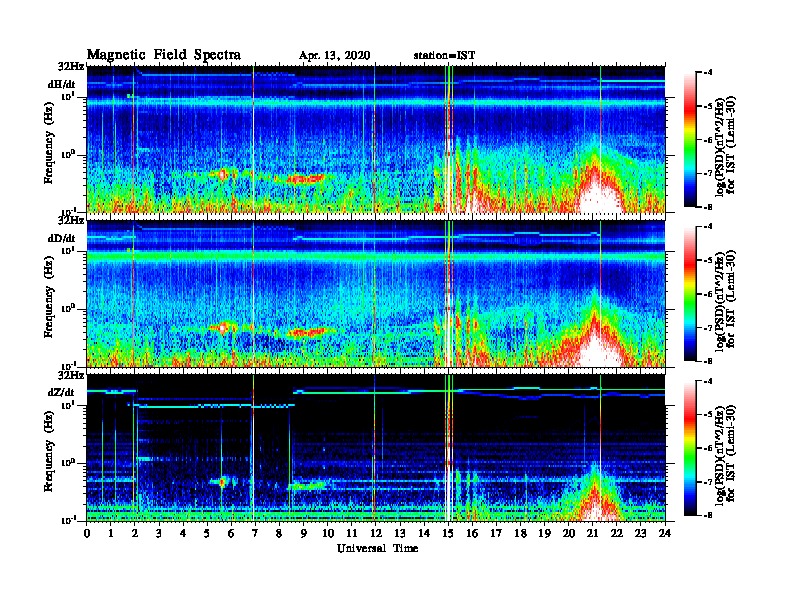This screenshot has height=612, width=792.
Task: Click hour '8' on the Universal Time axis
Action: click(x=279, y=533)
